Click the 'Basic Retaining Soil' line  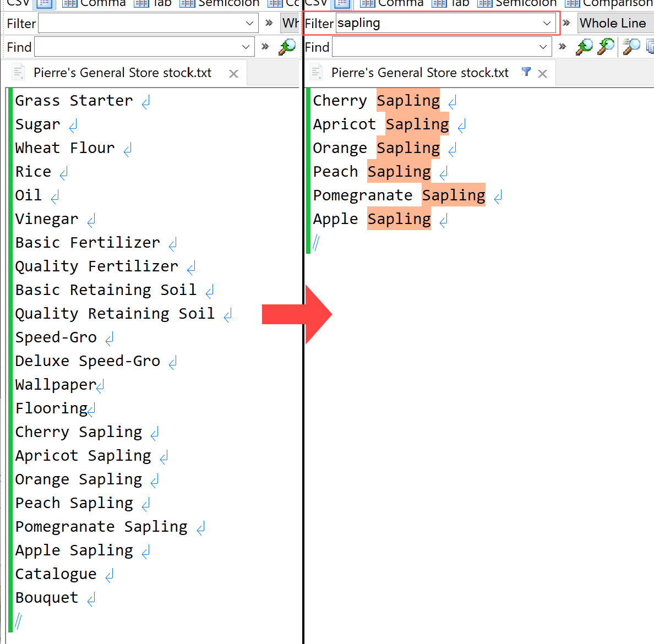[106, 290]
